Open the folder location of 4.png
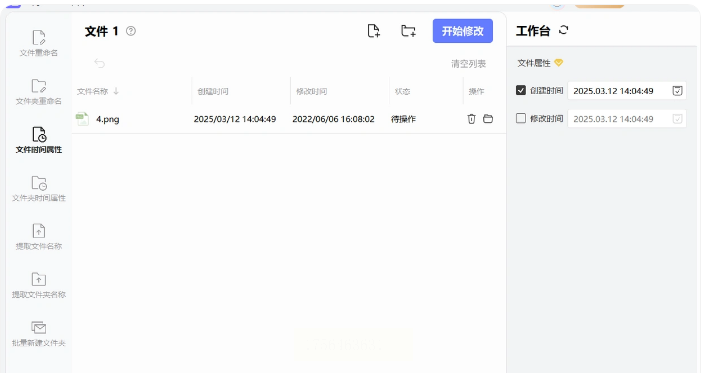 pyautogui.click(x=488, y=119)
